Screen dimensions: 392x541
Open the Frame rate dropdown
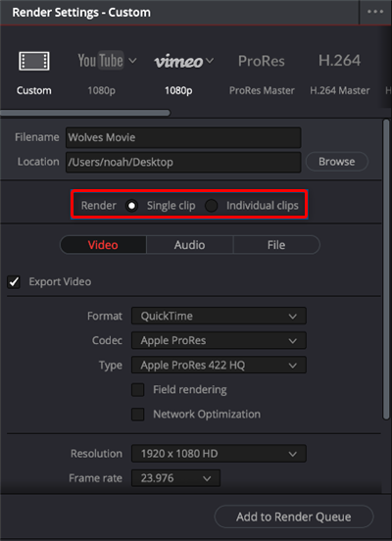(x=175, y=478)
